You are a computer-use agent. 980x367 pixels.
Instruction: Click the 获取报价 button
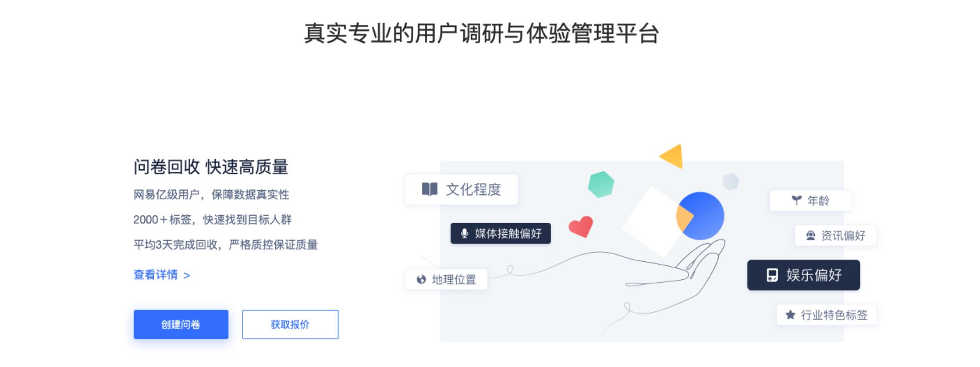click(290, 324)
